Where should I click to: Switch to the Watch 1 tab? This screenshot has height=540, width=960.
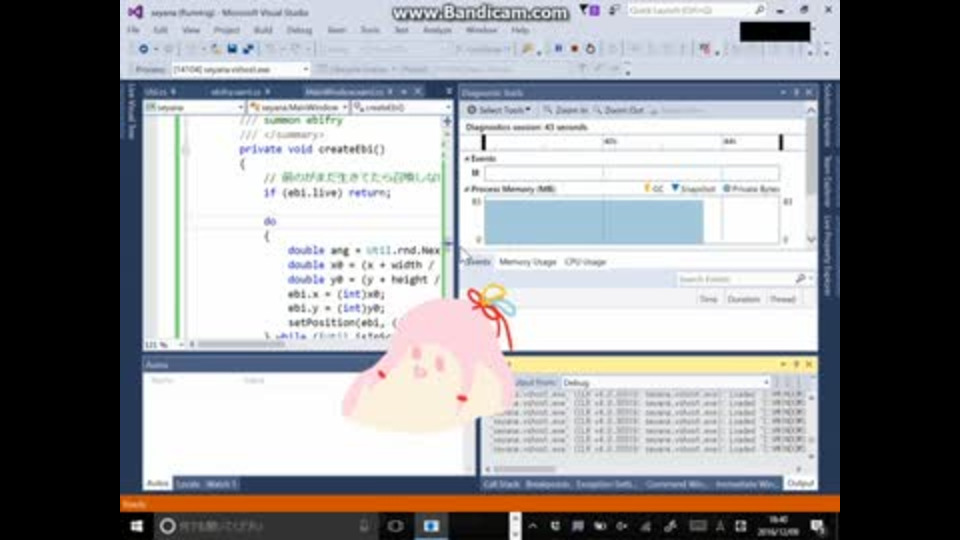221,484
